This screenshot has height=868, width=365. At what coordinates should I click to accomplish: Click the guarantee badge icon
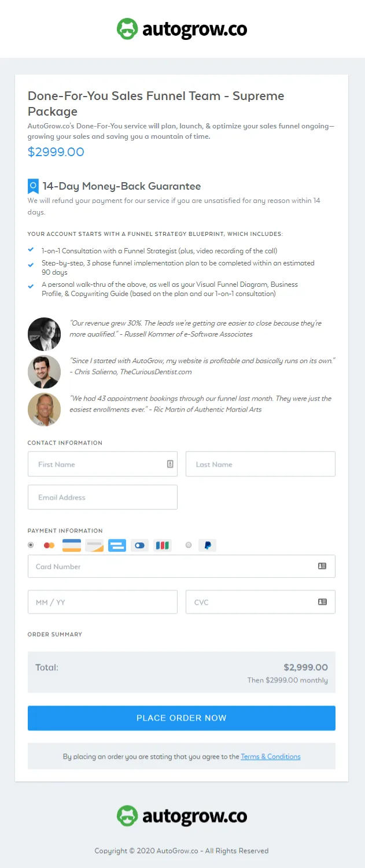(x=32, y=186)
